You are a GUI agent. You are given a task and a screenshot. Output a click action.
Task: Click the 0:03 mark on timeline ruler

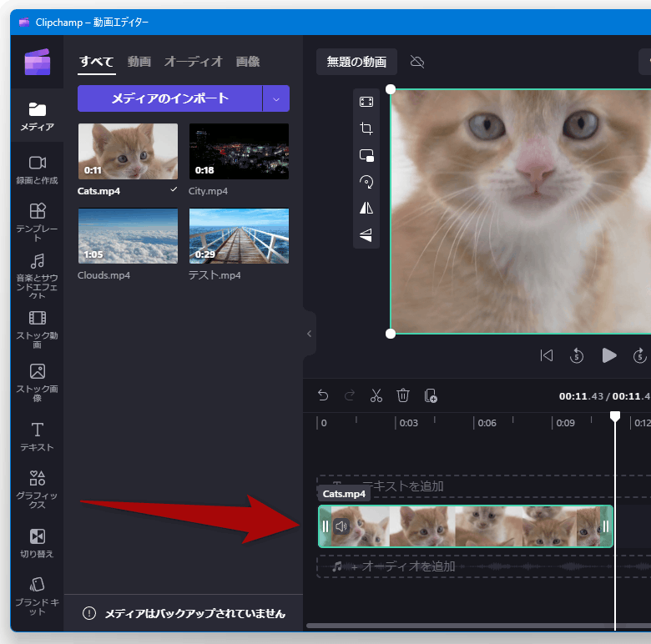pyautogui.click(x=408, y=423)
